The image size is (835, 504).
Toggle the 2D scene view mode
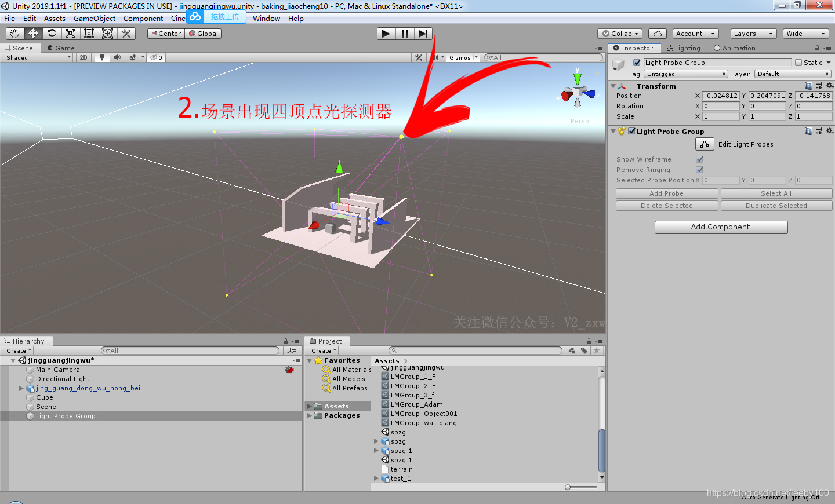click(x=83, y=57)
